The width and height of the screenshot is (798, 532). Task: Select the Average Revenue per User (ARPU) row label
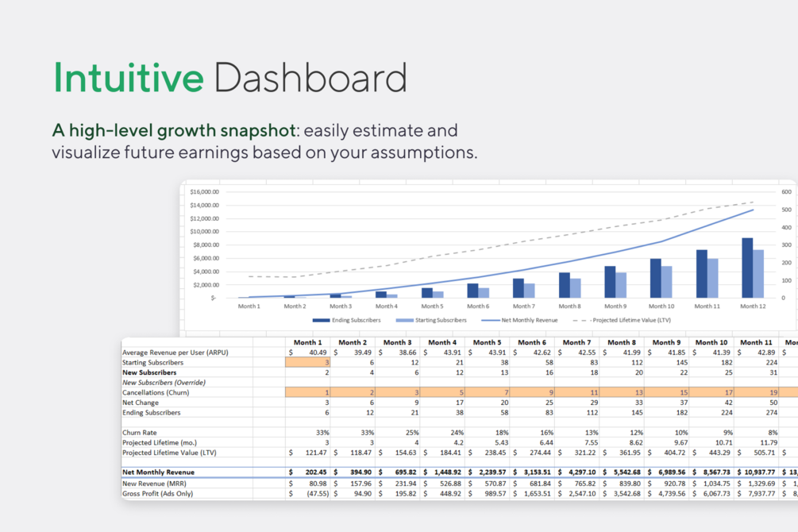175,353
